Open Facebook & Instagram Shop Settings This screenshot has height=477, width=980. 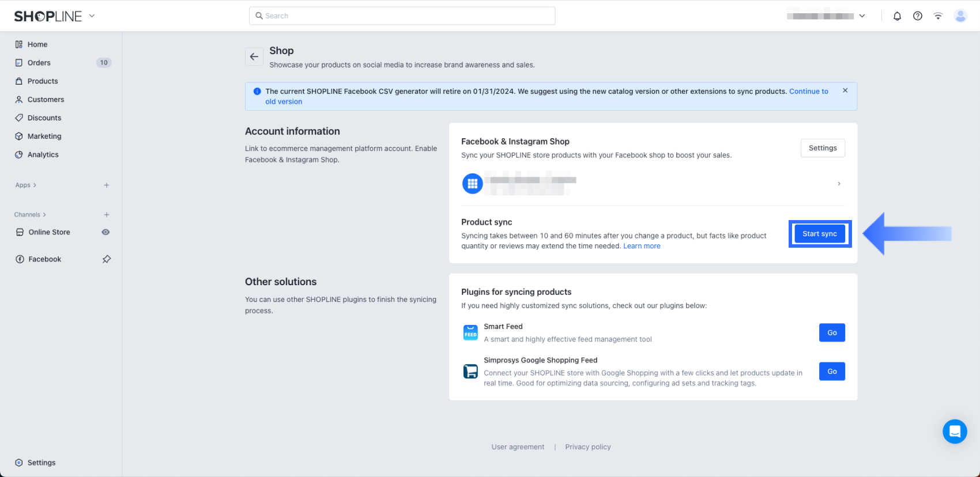[x=823, y=148]
